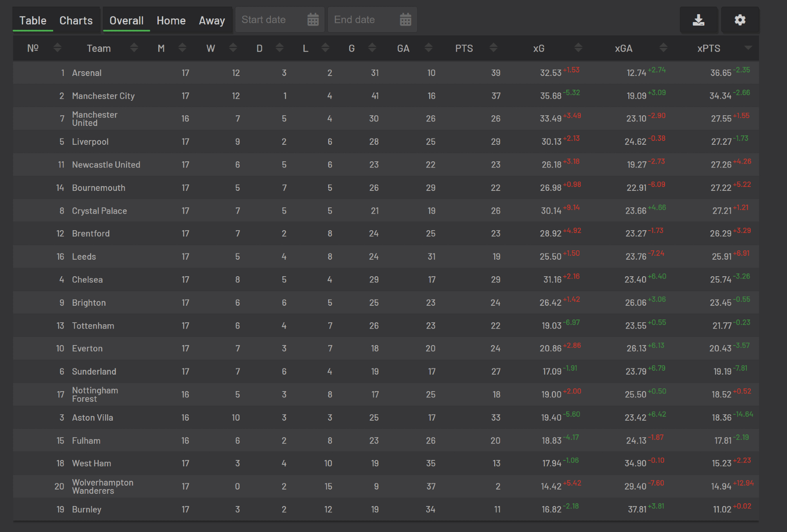Image resolution: width=787 pixels, height=532 pixels.
Task: Show Away matches only
Action: tap(212, 20)
